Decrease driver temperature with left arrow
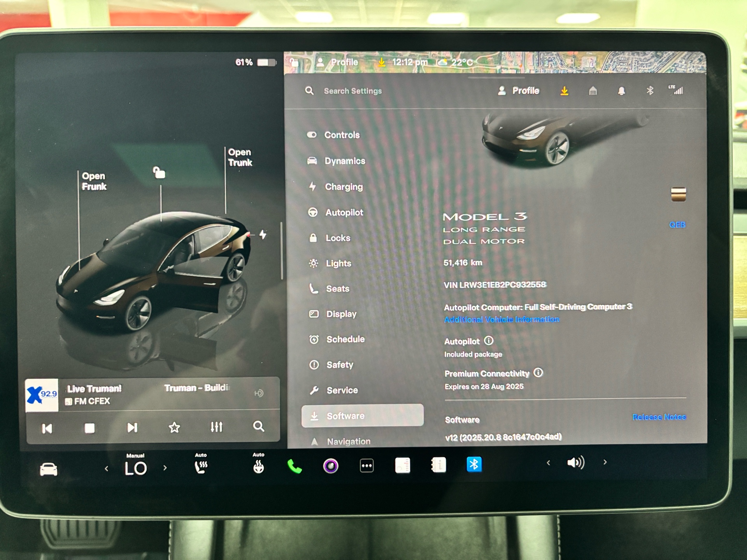 tap(106, 469)
